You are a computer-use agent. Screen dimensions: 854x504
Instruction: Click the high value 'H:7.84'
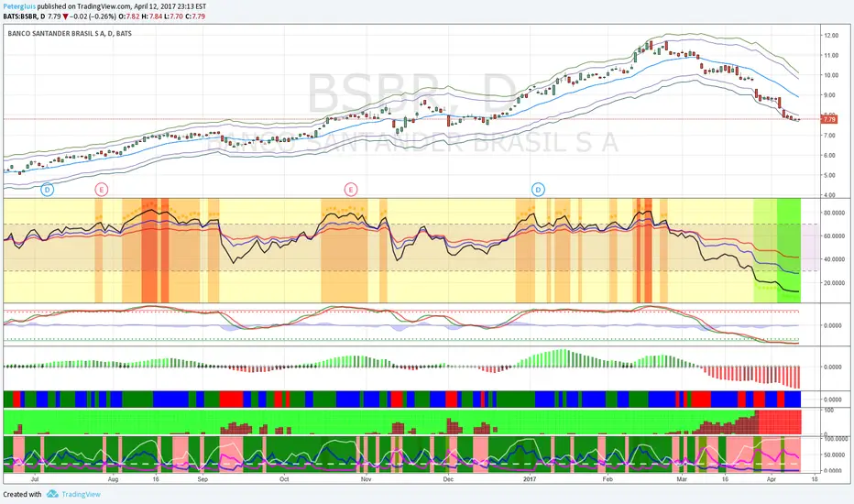point(152,16)
